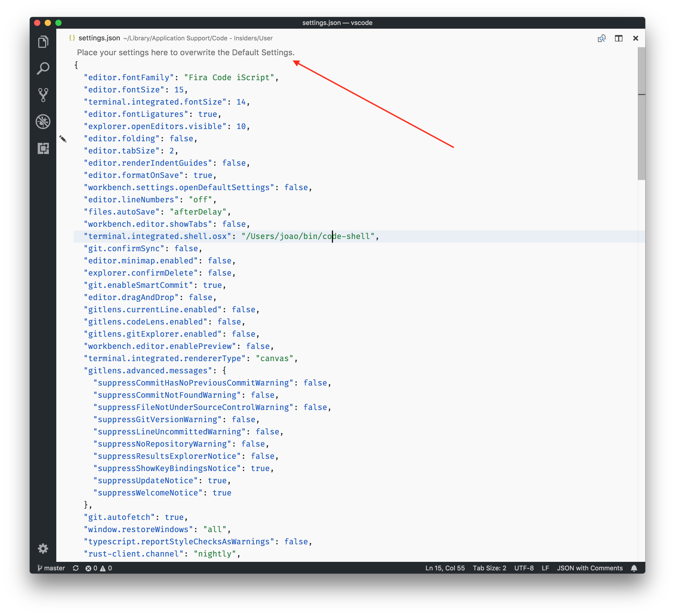Open notifications via the bell icon
Image resolution: width=675 pixels, height=616 pixels.
pyautogui.click(x=634, y=568)
